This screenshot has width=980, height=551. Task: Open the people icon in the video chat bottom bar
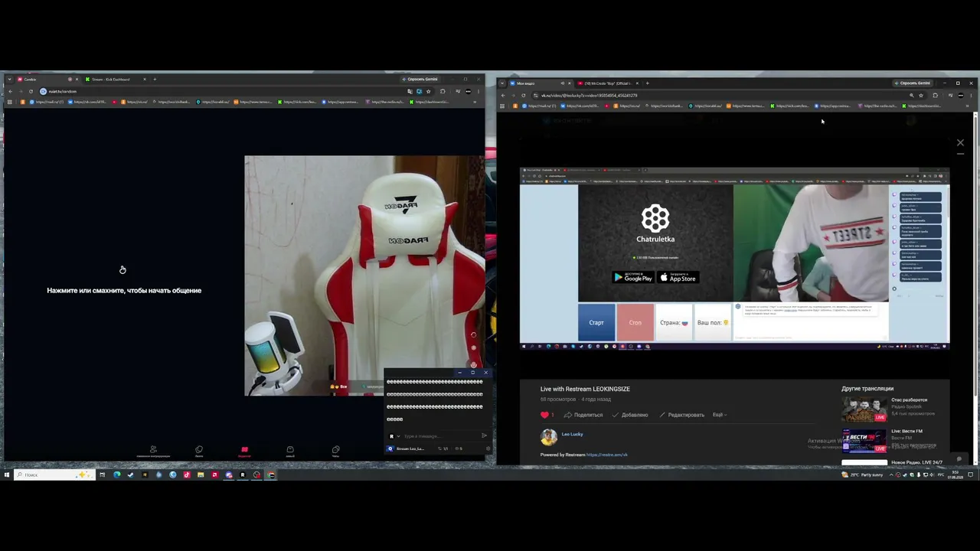(x=153, y=451)
